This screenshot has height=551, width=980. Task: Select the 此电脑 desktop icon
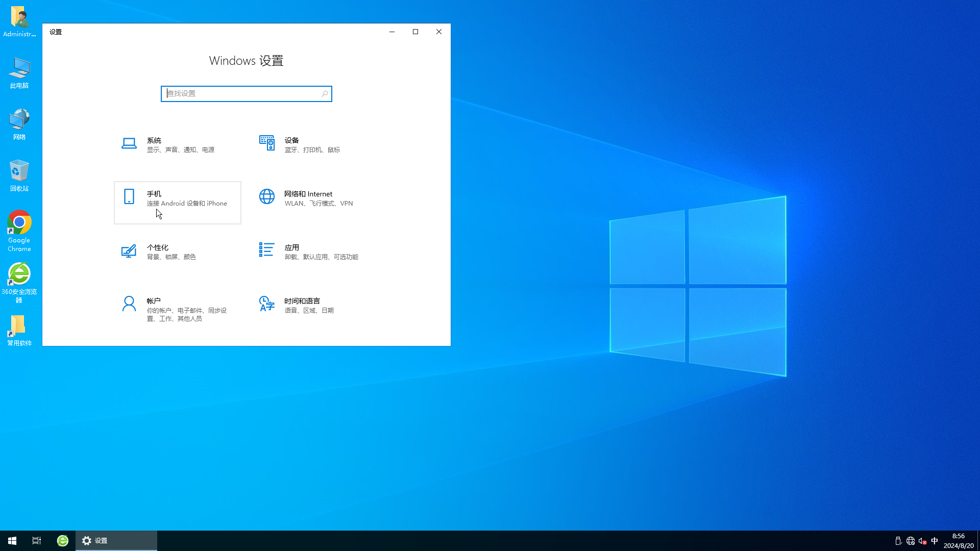tap(19, 73)
